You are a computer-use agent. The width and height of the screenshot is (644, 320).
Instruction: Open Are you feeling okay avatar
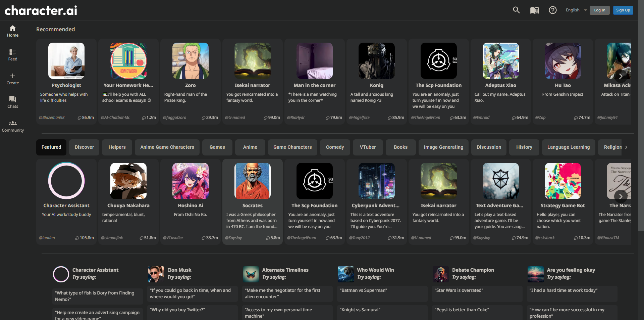(536, 274)
